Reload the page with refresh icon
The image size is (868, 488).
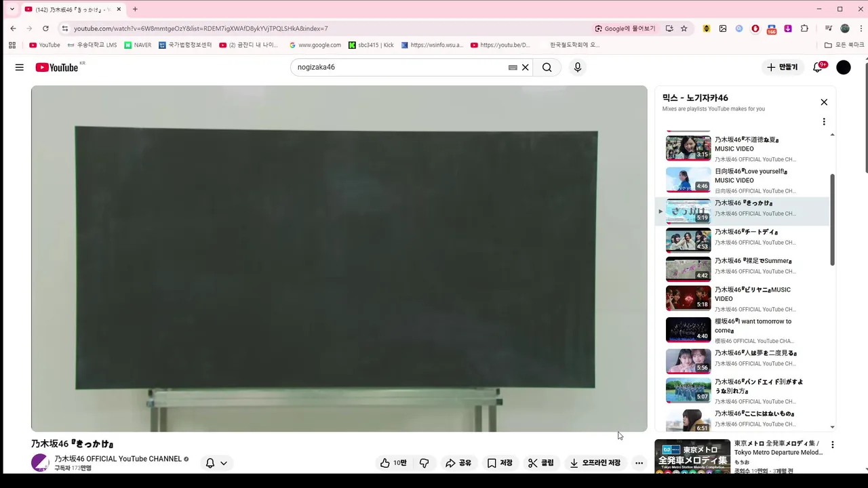[x=45, y=28]
